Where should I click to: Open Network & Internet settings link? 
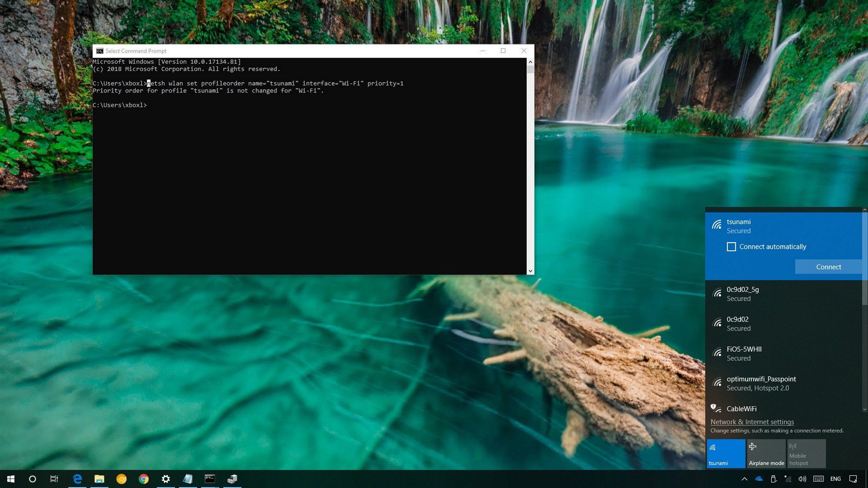pos(752,422)
